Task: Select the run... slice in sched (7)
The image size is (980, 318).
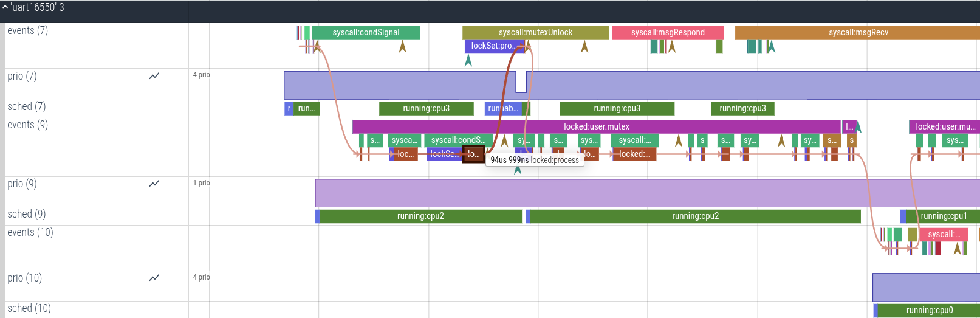Action: 306,108
